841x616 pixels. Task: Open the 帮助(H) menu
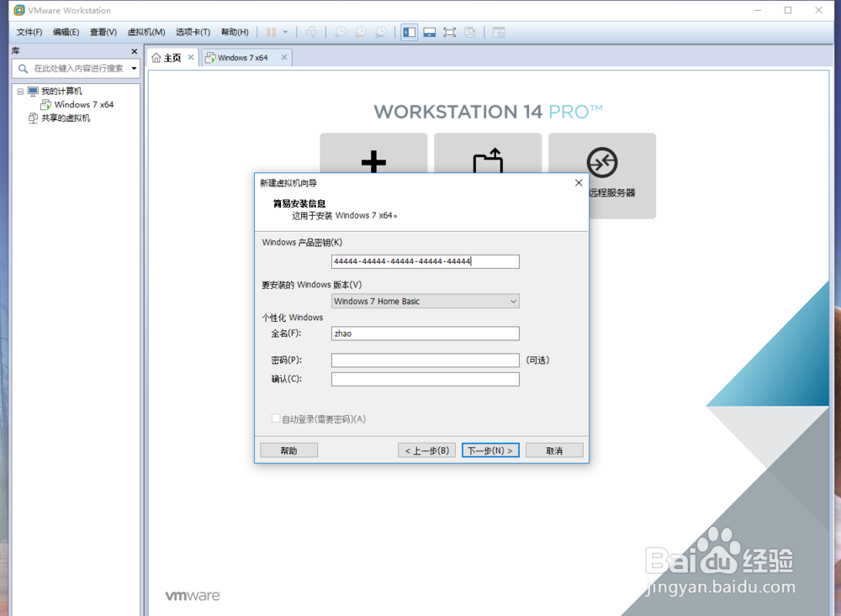235,32
